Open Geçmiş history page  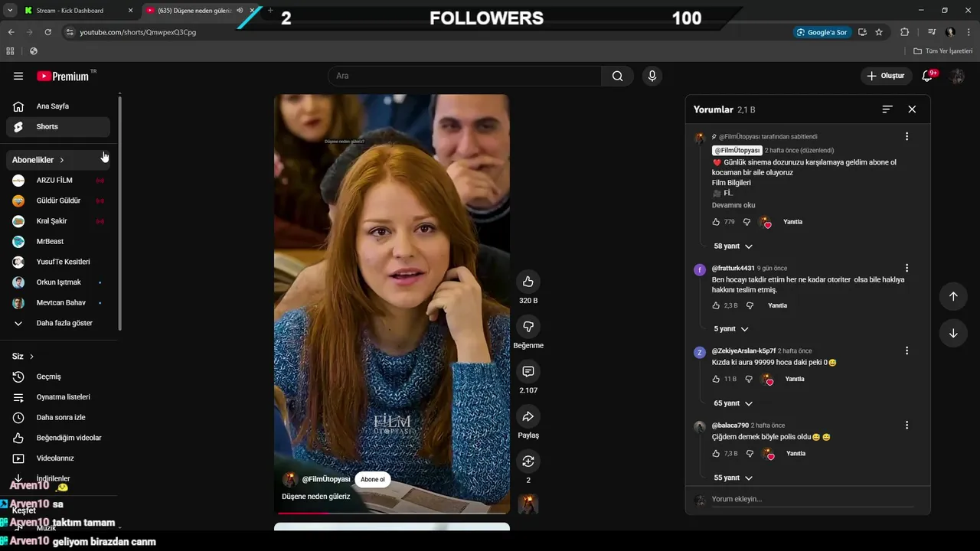58,377
